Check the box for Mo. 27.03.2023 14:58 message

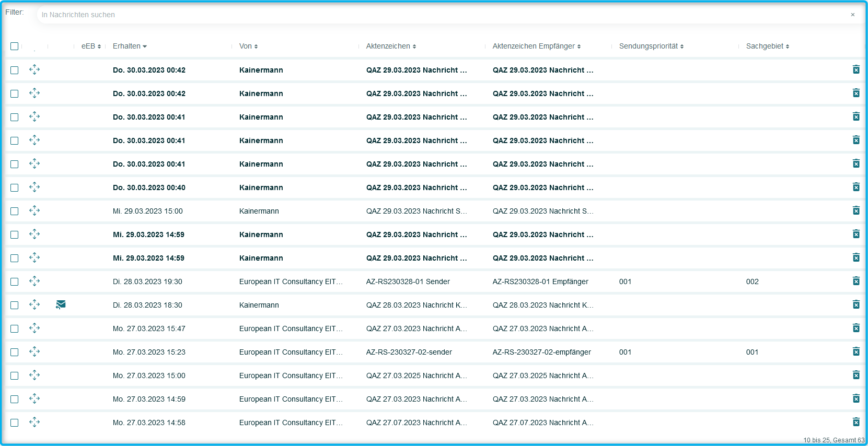15,422
